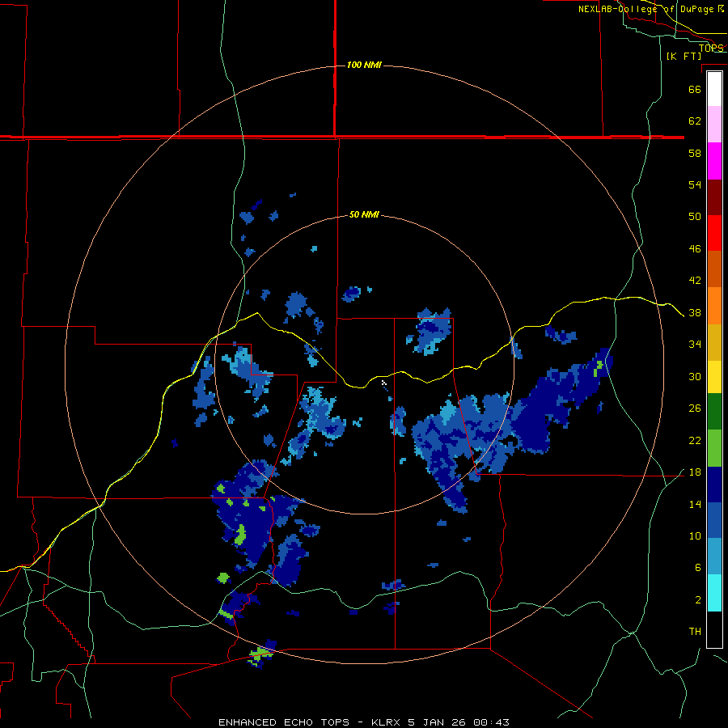Select the gold legend swatch near 34
Screen dimensions: 728x728
[x=714, y=341]
